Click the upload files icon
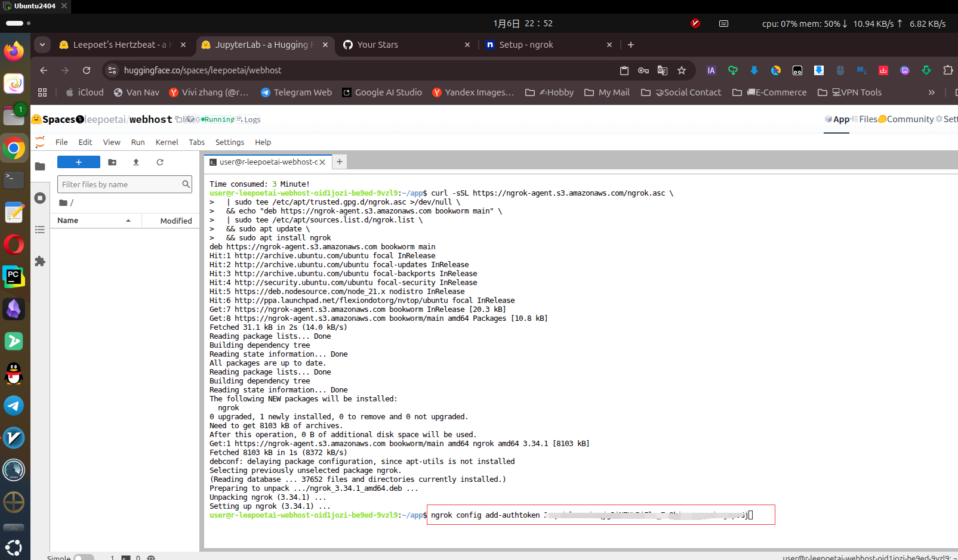The width and height of the screenshot is (958, 560). click(136, 162)
